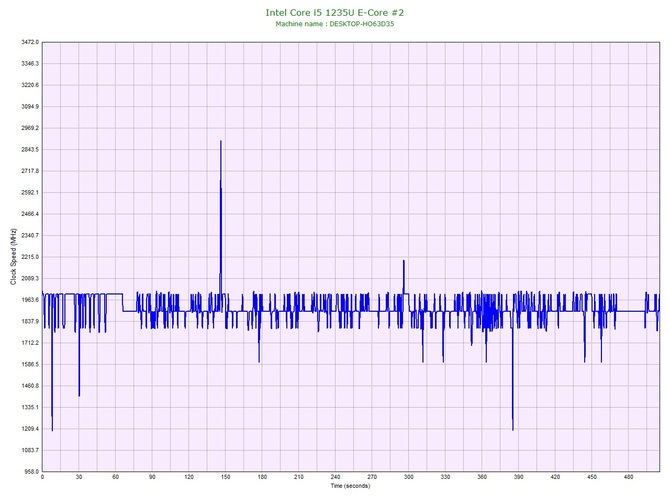Screen dimensions: 670x503
Task: Click the tallest clock spike peak near 2900 MHz
Action: pyautogui.click(x=221, y=141)
